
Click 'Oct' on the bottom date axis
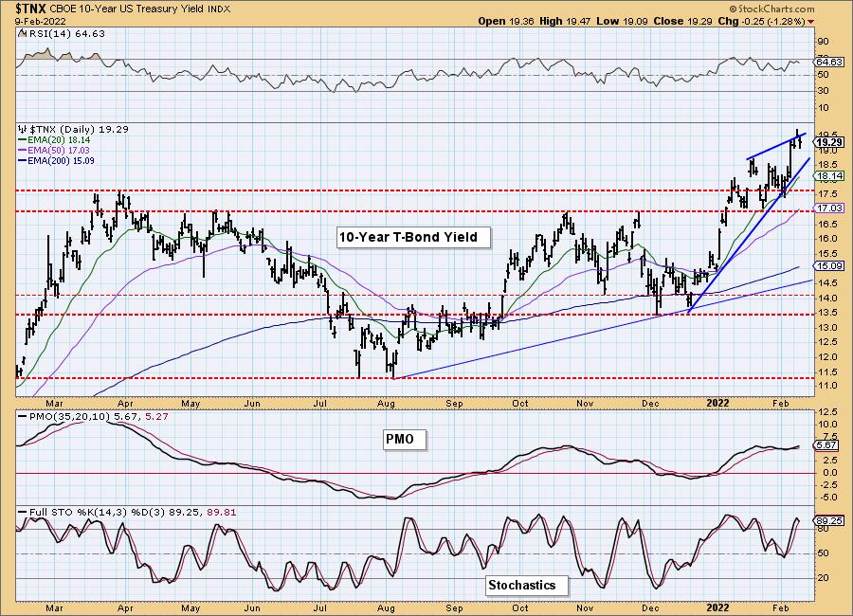(x=520, y=607)
